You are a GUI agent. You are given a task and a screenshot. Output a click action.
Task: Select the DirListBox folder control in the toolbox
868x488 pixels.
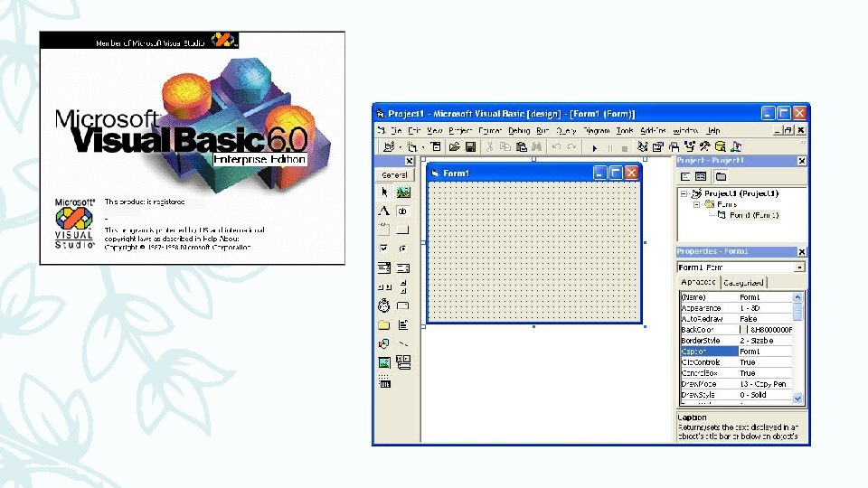(384, 324)
